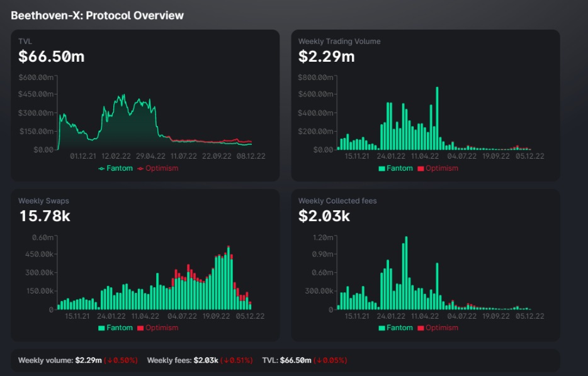Click the 11.07.22 date on the TVL x-axis

click(x=184, y=156)
